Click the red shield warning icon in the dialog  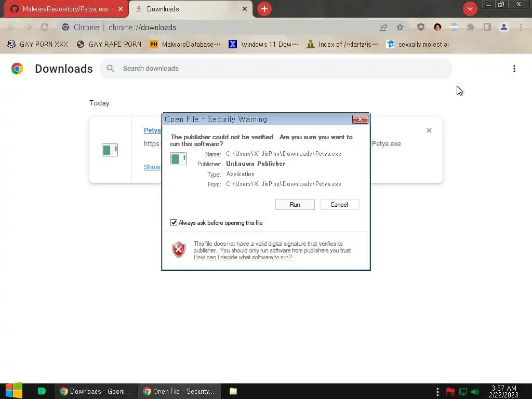point(179,250)
